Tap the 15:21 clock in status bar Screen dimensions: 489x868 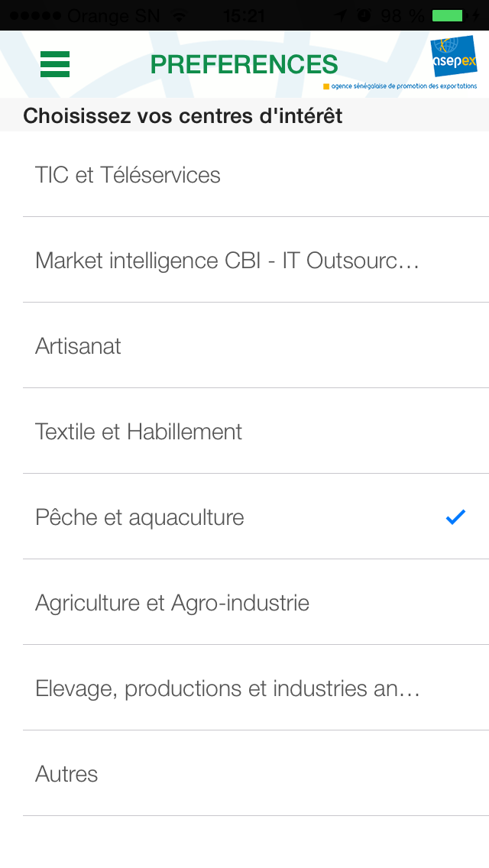(244, 15)
